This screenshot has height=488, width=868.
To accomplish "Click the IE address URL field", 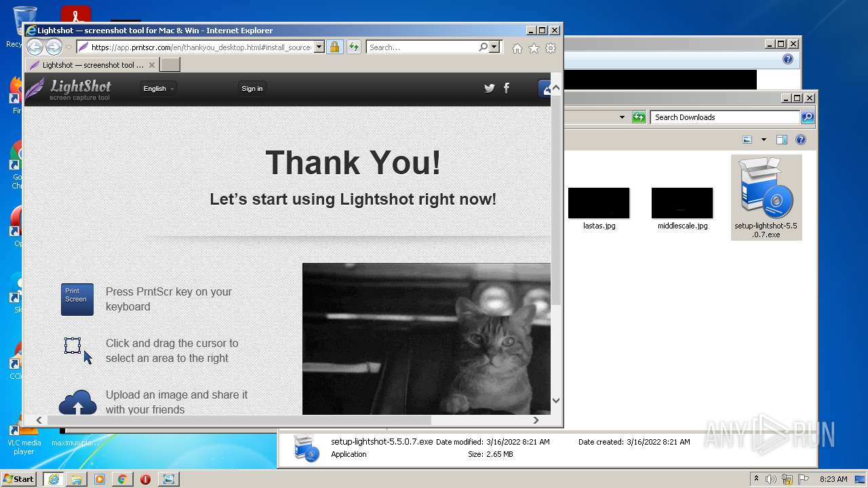I will click(x=201, y=47).
